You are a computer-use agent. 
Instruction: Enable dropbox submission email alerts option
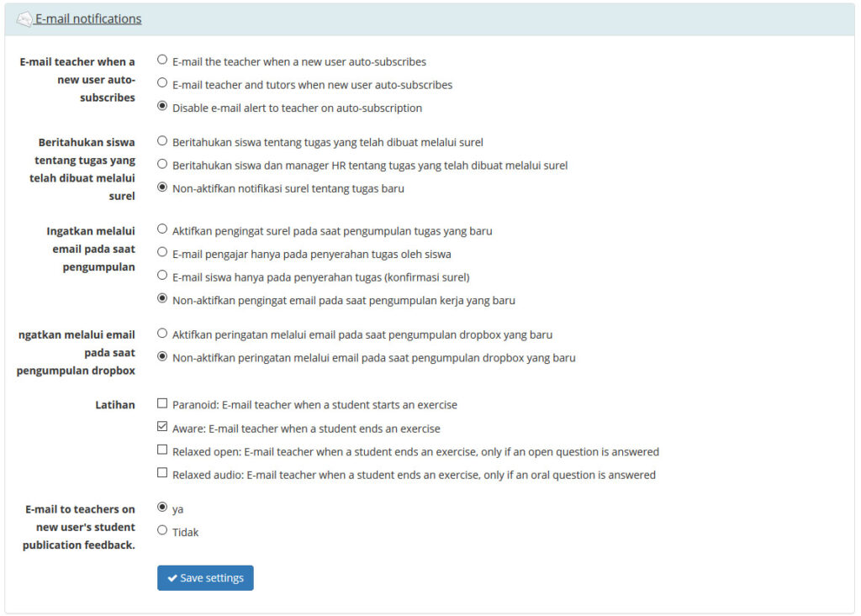point(161,334)
